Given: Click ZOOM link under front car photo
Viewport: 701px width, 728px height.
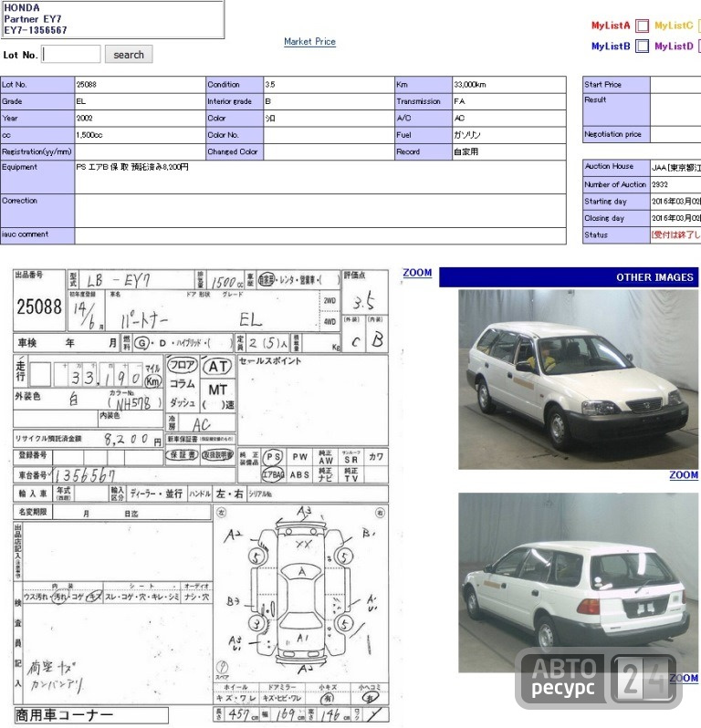Looking at the screenshot, I should tap(684, 474).
